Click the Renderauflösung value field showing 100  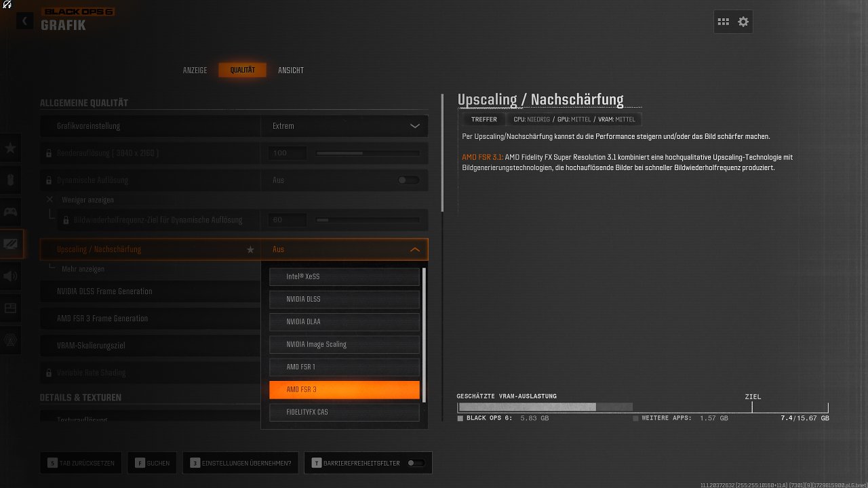tap(288, 153)
